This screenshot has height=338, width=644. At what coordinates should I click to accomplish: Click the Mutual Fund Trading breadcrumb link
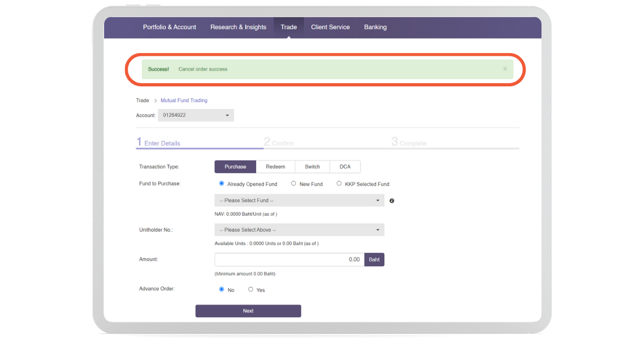click(x=184, y=100)
